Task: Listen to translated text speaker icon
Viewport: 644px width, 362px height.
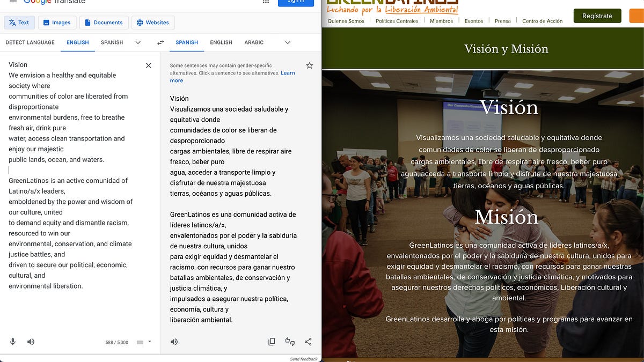Action: (x=174, y=342)
